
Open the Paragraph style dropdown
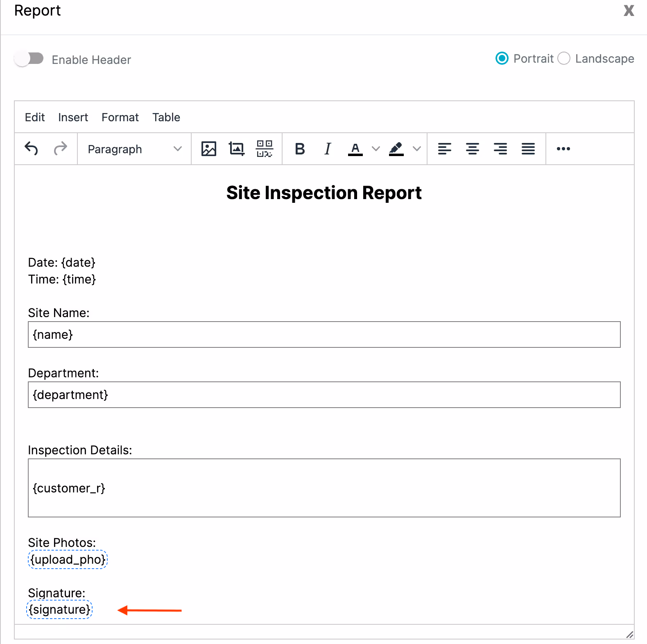(x=134, y=149)
